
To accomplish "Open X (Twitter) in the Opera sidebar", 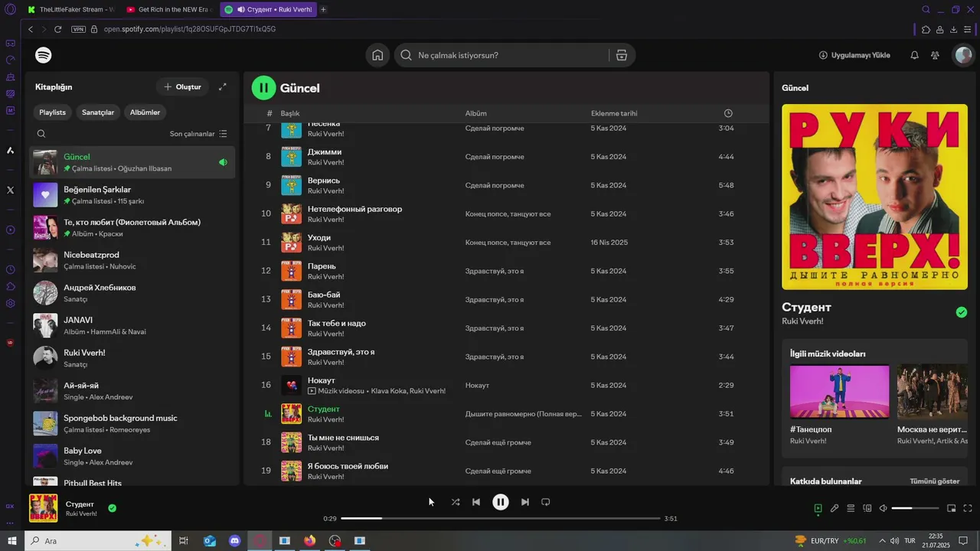I will (10, 190).
